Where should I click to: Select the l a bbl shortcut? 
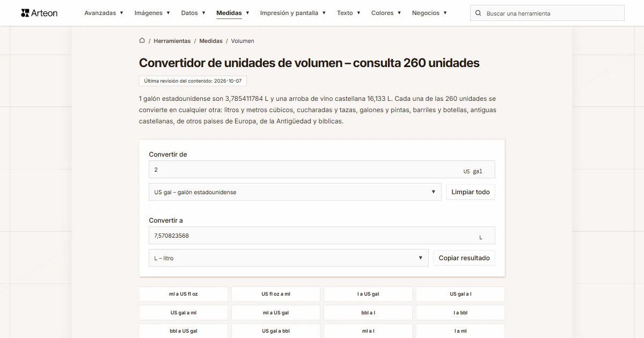click(x=460, y=313)
